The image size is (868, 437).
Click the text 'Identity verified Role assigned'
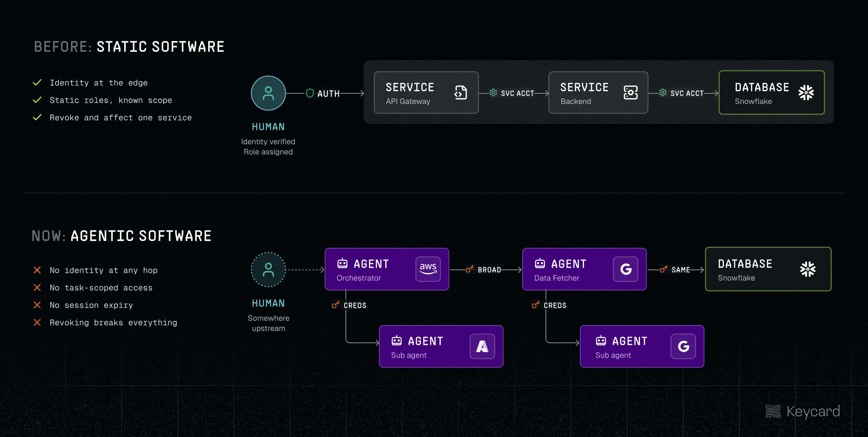click(268, 147)
